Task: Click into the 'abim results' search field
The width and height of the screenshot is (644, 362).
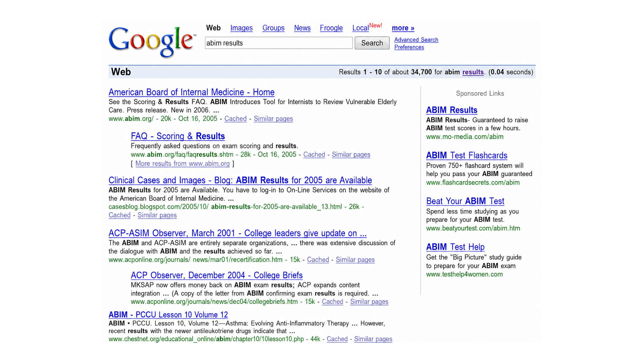Action: pos(278,43)
